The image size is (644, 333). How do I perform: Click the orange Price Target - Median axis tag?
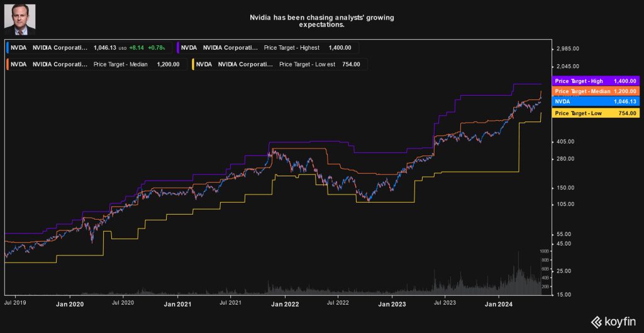[595, 91]
